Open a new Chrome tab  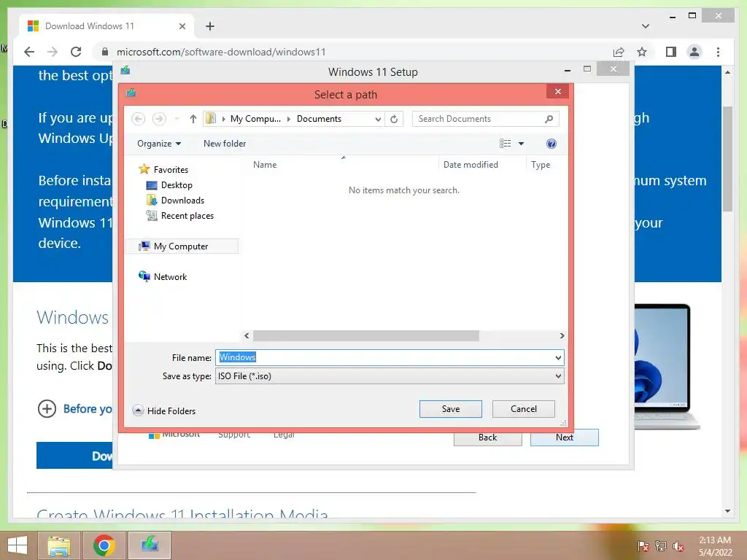(210, 26)
